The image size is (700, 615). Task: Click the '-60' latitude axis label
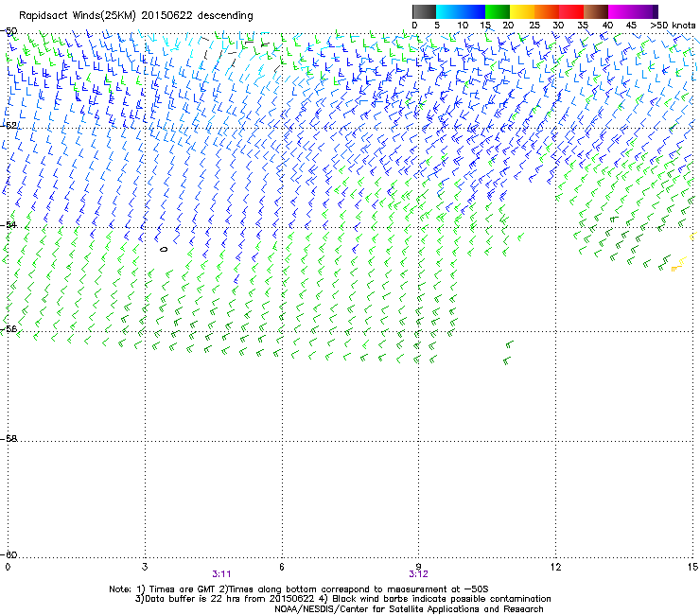tap(9, 554)
